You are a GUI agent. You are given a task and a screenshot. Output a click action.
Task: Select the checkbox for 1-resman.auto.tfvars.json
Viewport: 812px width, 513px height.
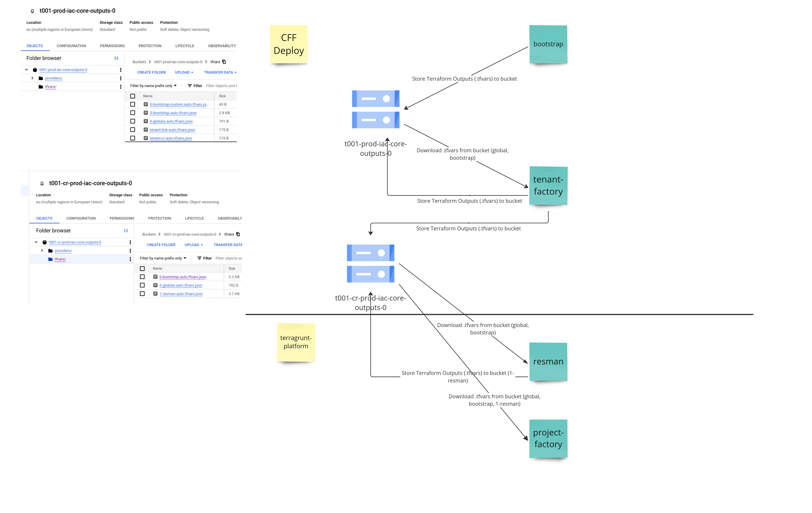pyautogui.click(x=142, y=294)
